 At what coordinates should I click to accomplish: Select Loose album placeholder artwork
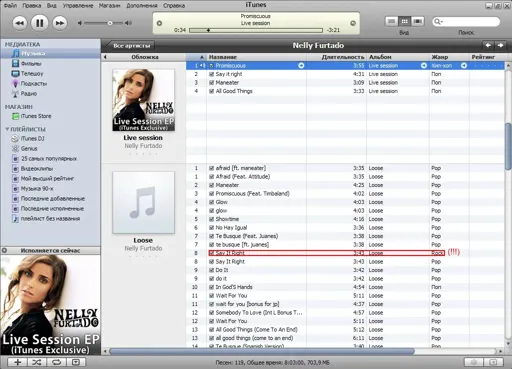143,202
